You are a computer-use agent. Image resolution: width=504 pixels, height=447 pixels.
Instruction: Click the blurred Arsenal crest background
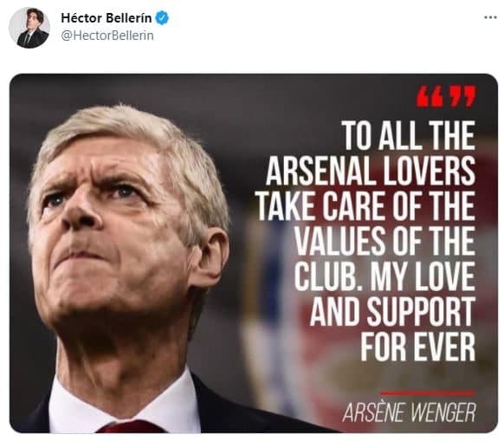(x=321, y=289)
